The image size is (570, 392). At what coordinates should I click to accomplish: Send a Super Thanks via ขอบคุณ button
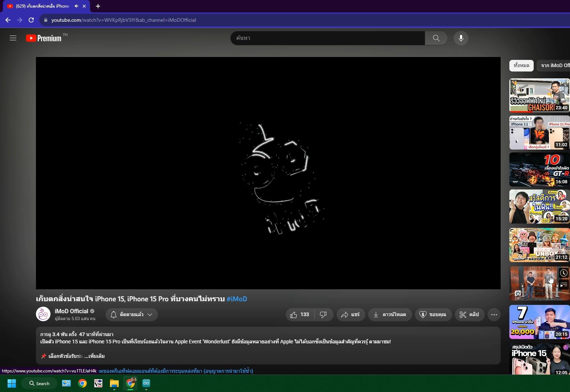point(433,315)
